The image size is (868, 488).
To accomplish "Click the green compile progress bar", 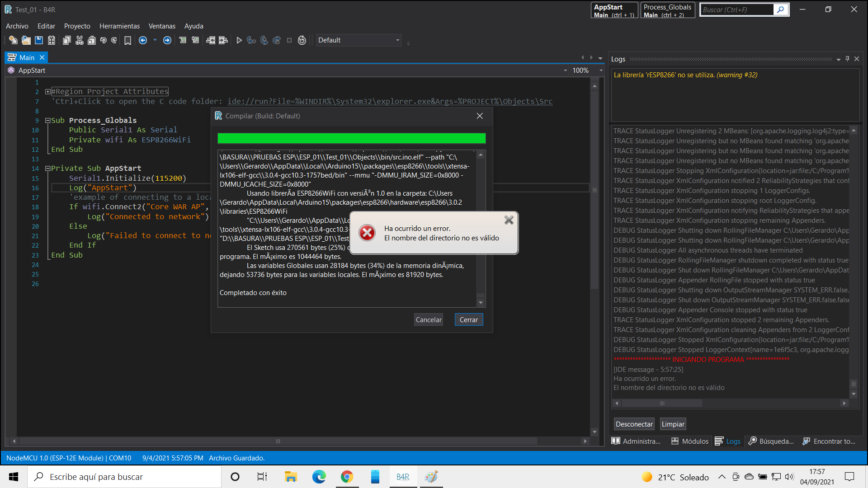I will pos(351,138).
